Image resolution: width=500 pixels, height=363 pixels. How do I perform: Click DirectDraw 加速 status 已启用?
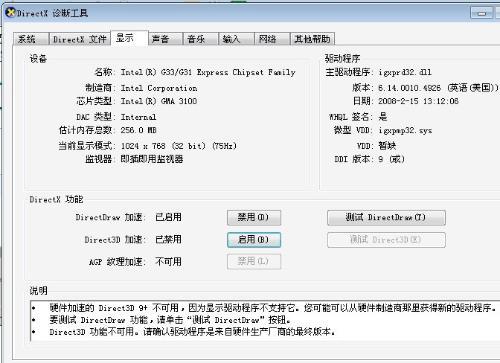[x=168, y=217]
